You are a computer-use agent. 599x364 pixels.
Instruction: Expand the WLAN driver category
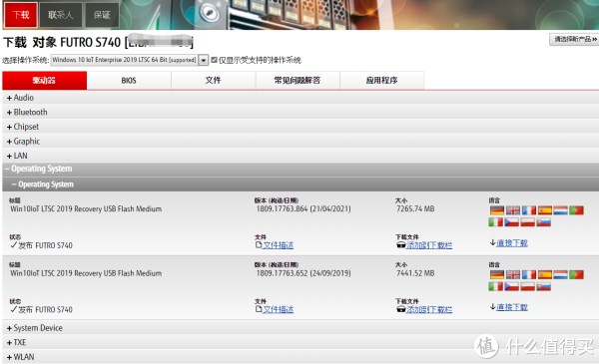coord(20,357)
